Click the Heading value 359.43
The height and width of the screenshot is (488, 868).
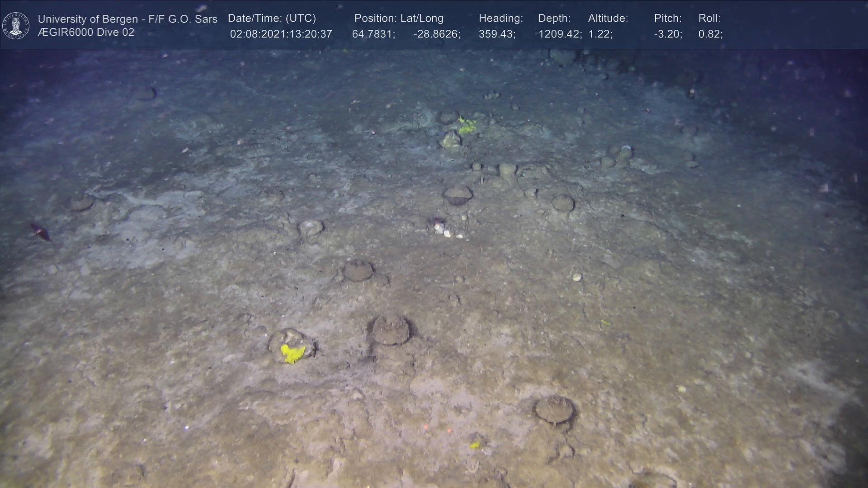coord(497,34)
